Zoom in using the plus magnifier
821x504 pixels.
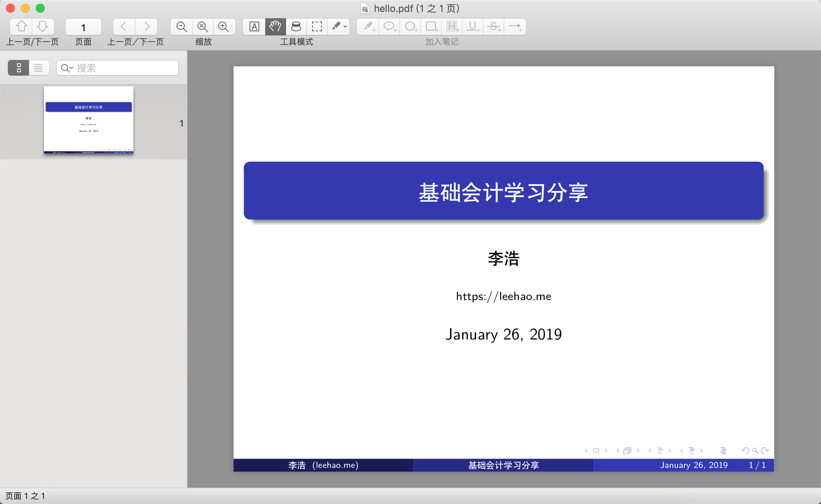pos(224,26)
